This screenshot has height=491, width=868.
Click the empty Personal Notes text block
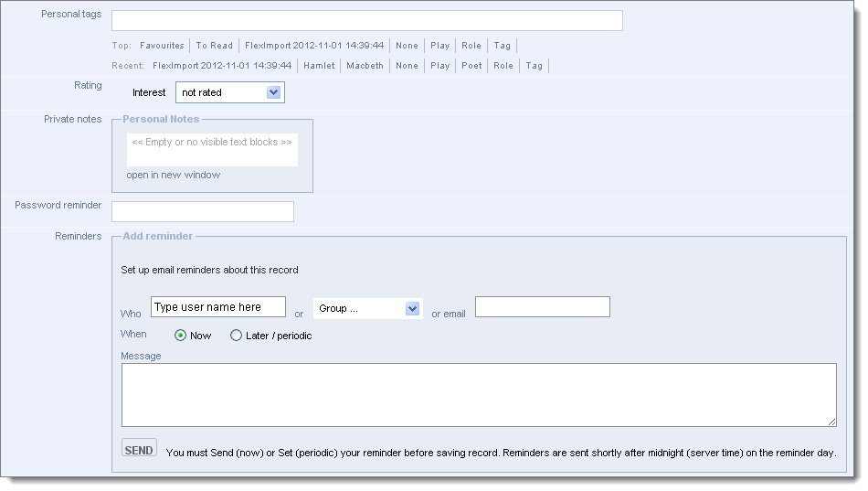coord(212,149)
